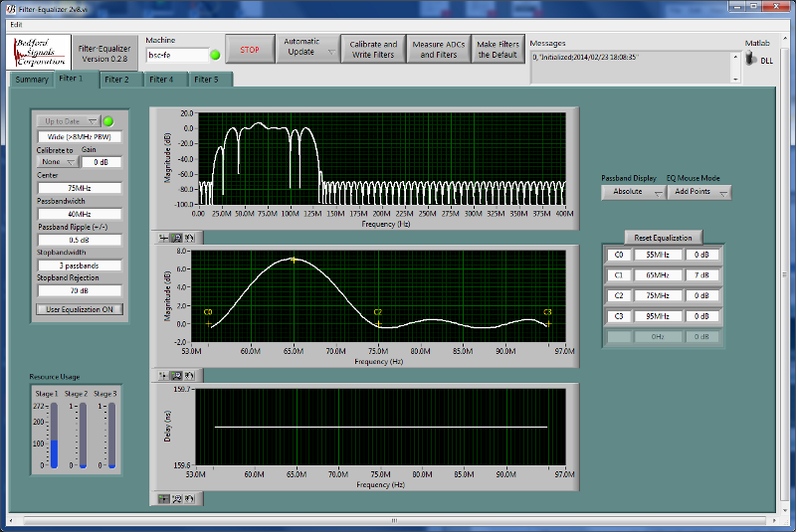Select the cursor crosshair tool beneath the Delay graph

163,499
